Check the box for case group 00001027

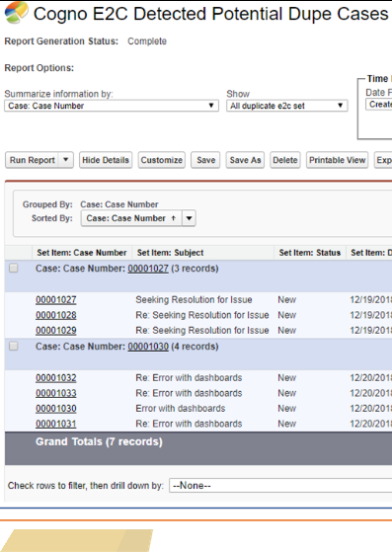point(14,269)
